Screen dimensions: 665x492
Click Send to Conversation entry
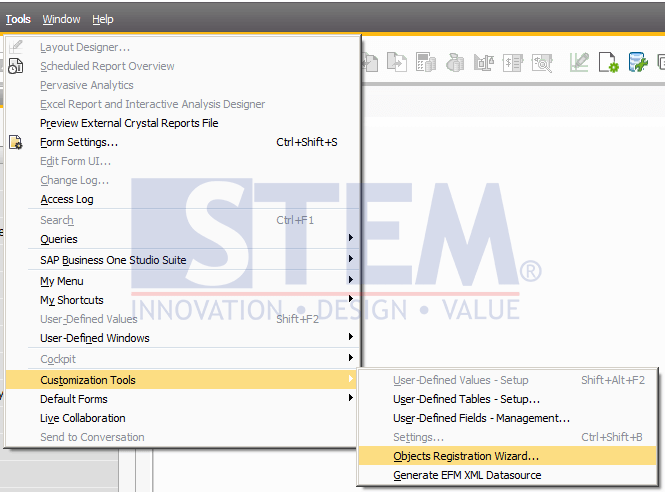(x=182, y=437)
